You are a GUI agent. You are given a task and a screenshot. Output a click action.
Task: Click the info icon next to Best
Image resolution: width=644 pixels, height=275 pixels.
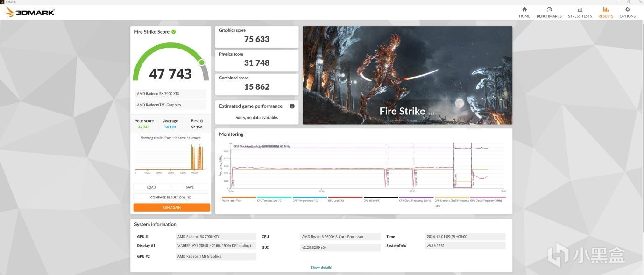(x=202, y=121)
